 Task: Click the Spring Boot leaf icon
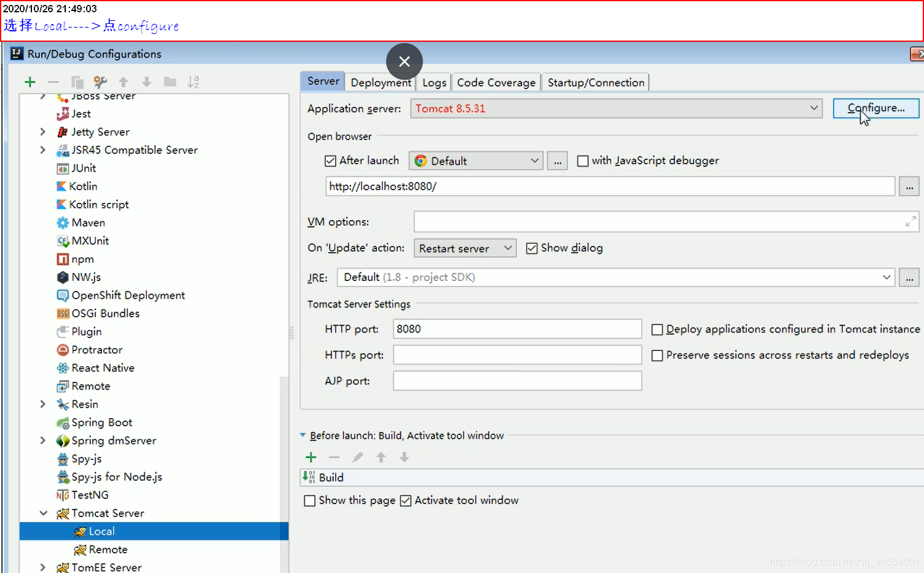tap(63, 423)
